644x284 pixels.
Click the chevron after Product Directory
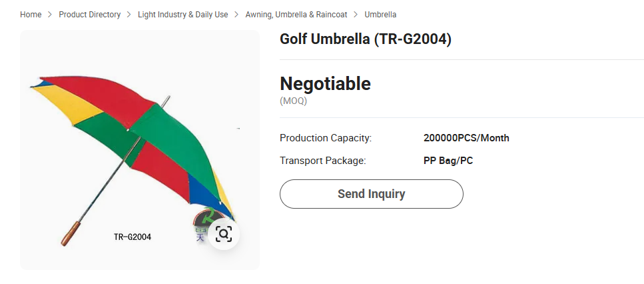point(129,15)
